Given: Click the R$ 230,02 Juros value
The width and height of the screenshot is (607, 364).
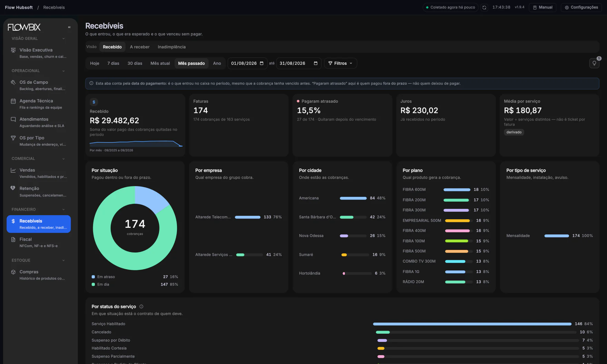Looking at the screenshot, I should click(419, 111).
